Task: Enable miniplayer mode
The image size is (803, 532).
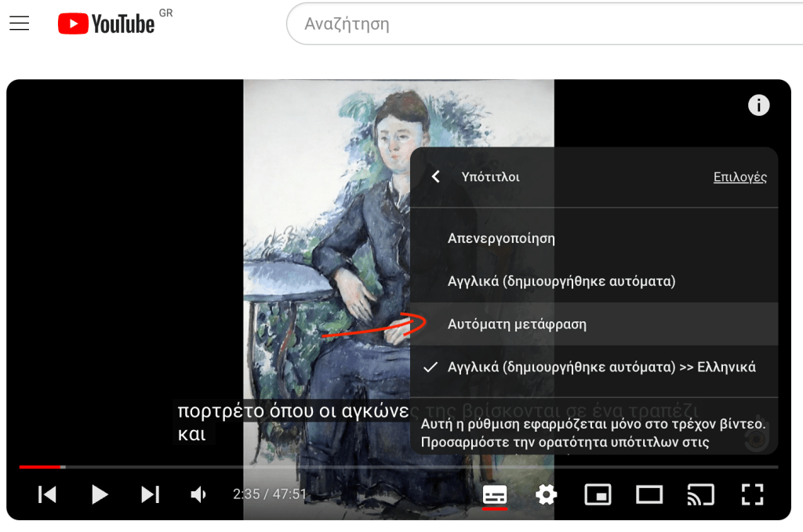Action: [598, 494]
